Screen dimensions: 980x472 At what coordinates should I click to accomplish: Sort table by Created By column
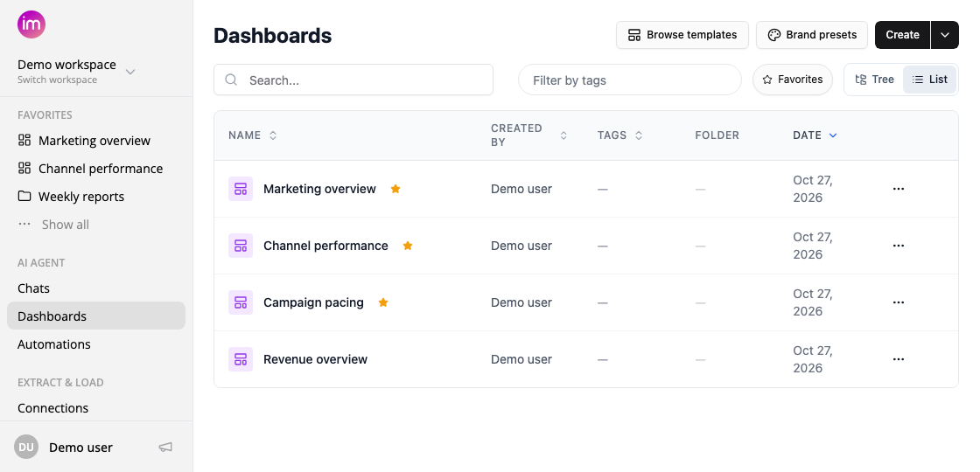click(x=528, y=135)
